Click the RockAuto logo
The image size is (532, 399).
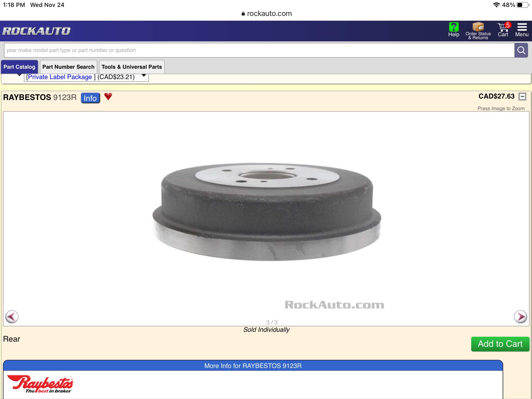pyautogui.click(x=36, y=31)
